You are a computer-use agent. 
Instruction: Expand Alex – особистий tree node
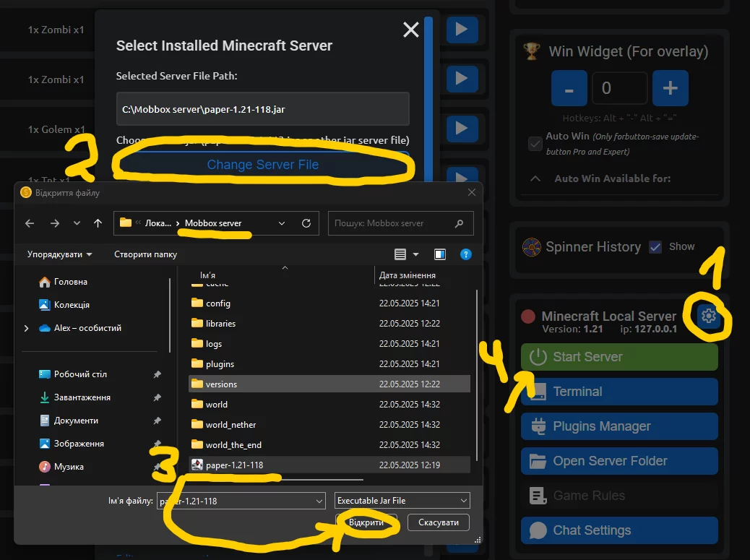[27, 328]
